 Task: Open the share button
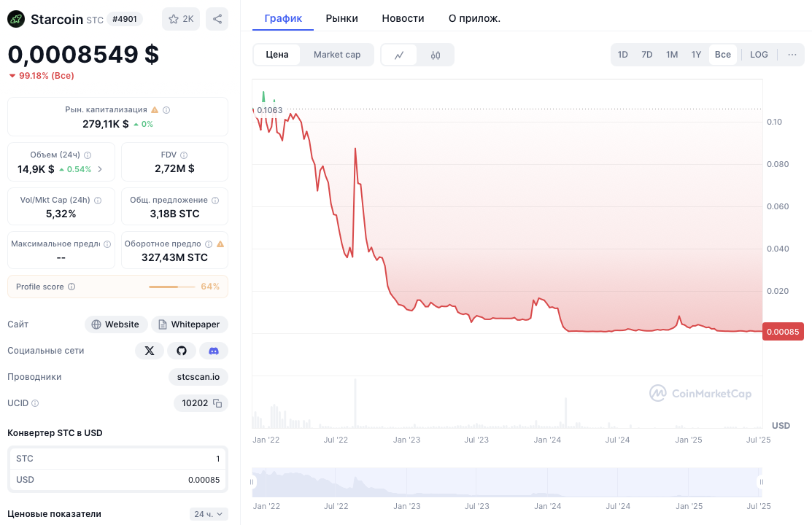[x=217, y=19]
